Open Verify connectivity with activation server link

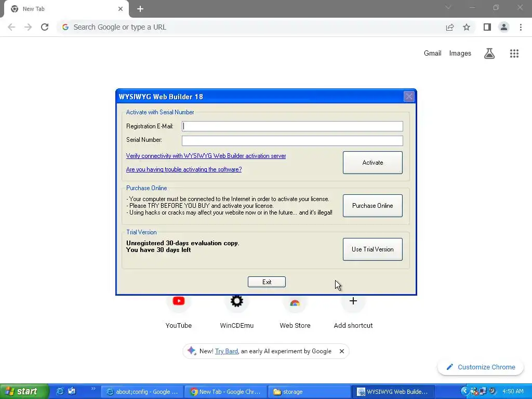pyautogui.click(x=206, y=156)
